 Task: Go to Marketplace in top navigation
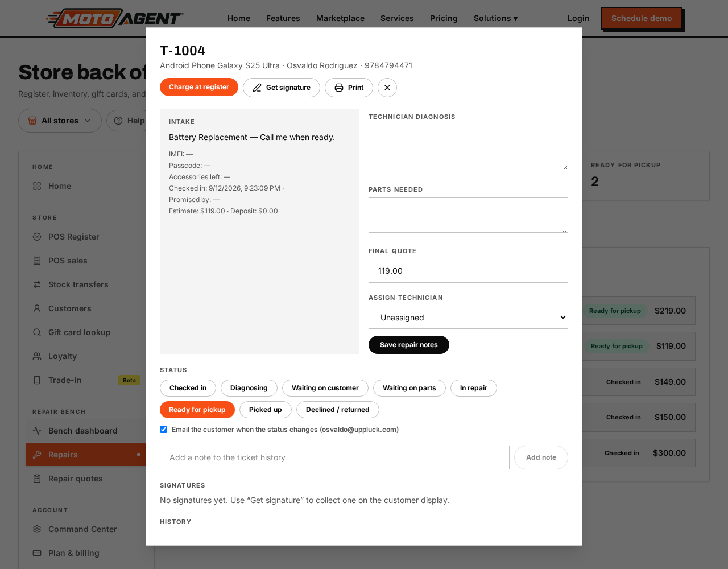pos(340,18)
